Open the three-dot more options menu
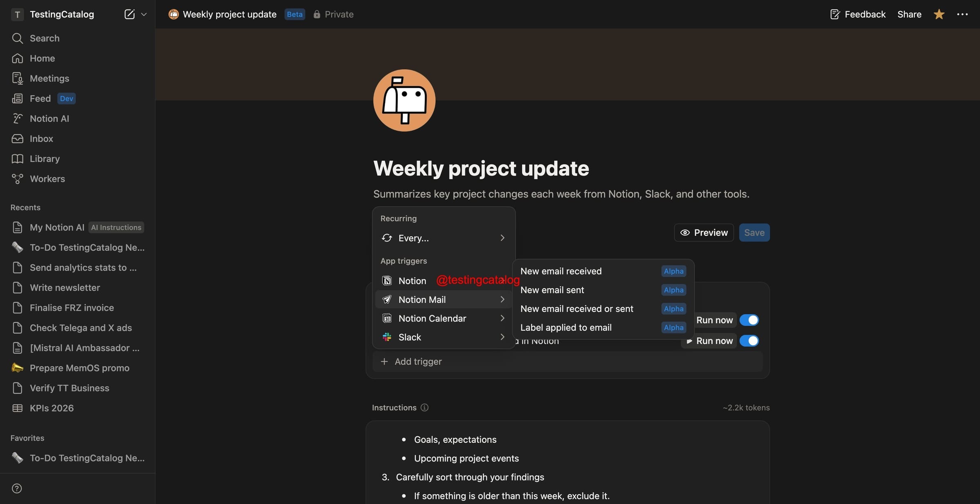 962,14
